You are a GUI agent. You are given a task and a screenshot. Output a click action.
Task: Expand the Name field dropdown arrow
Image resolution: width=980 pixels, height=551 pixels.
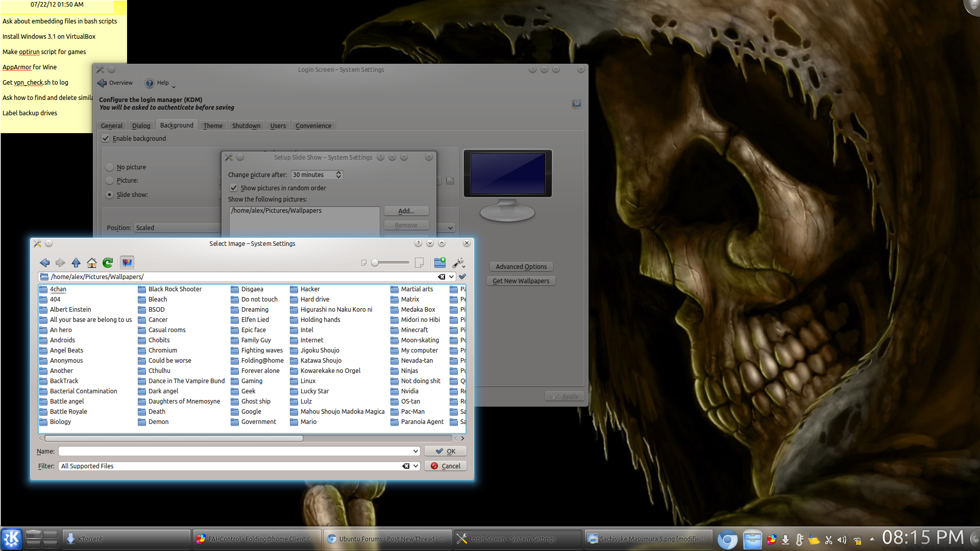[416, 451]
